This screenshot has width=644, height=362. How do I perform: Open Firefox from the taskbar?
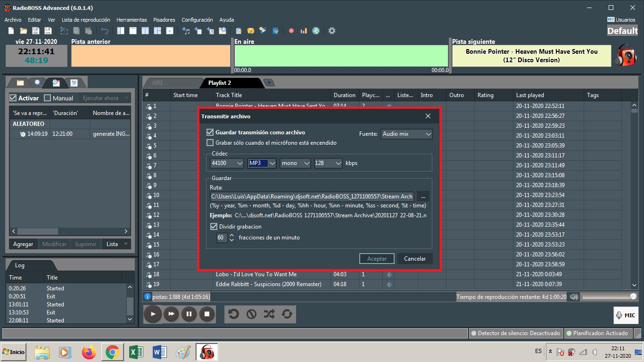[89, 352]
